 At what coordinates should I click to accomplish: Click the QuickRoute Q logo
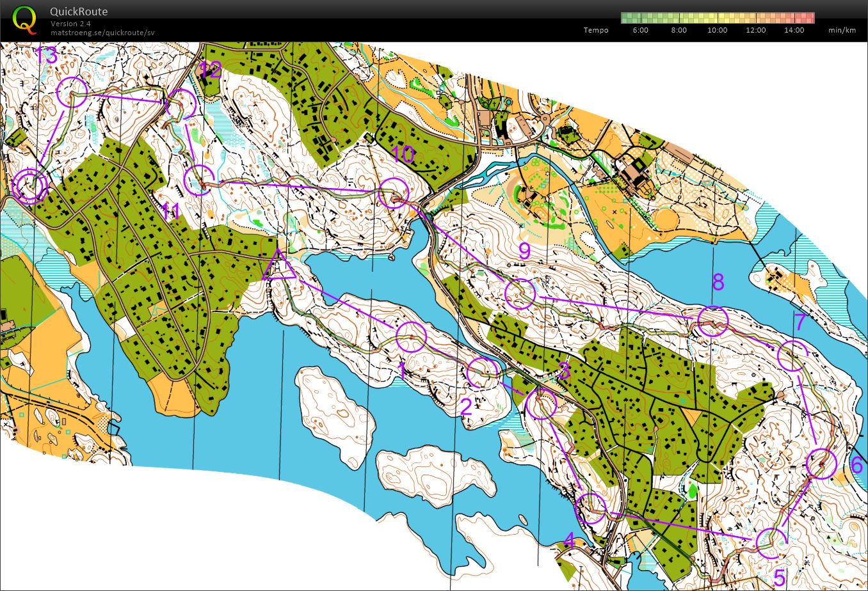point(24,19)
